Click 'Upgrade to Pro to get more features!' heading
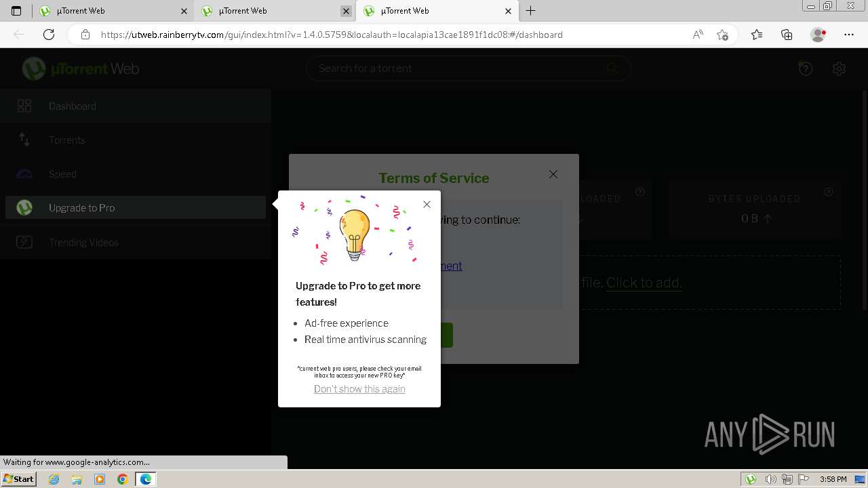This screenshot has width=868, height=488. pos(358,294)
